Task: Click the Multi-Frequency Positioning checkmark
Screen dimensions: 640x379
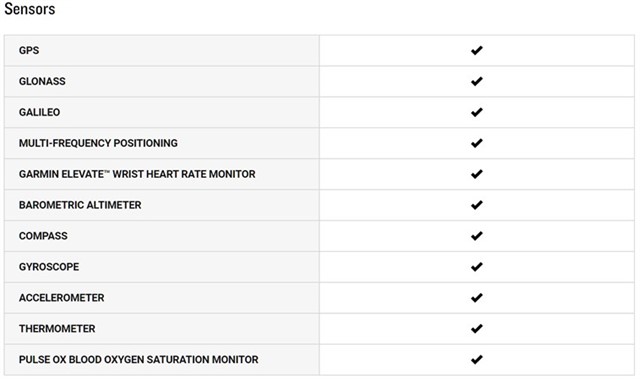Action: pyautogui.click(x=476, y=143)
